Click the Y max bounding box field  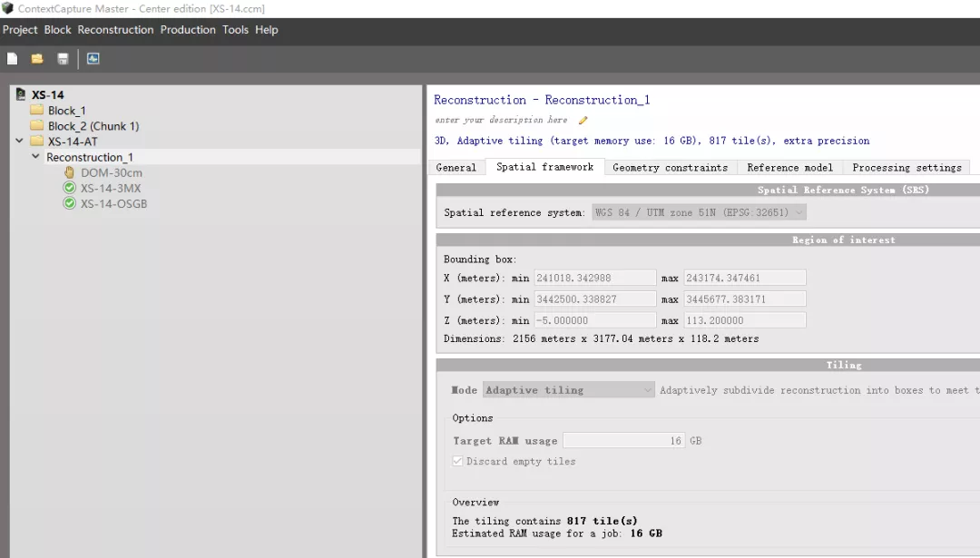pos(745,299)
